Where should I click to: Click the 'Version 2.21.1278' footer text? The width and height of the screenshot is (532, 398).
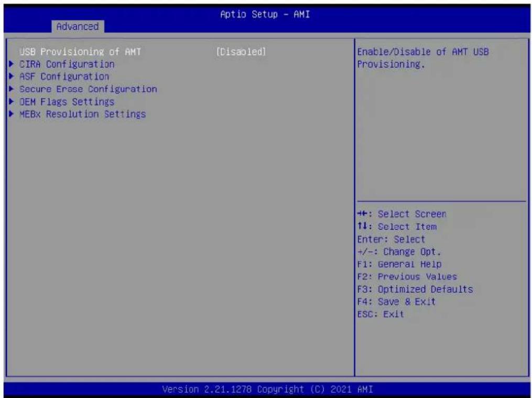207,389
